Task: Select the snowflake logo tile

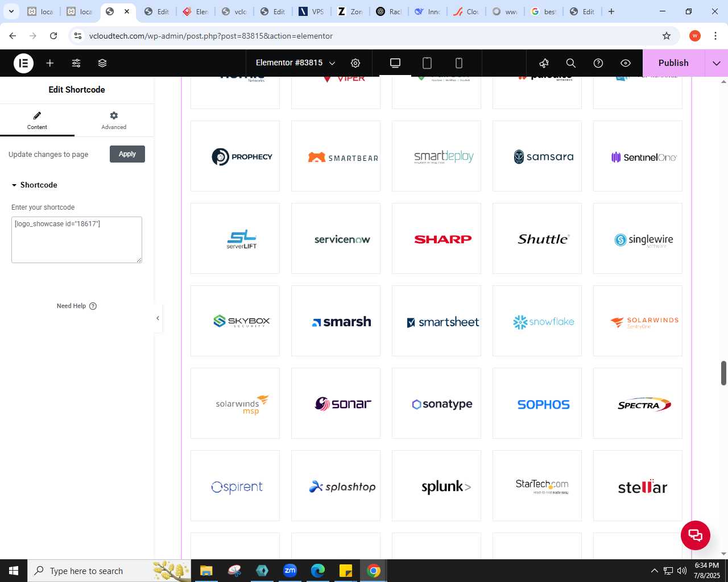Action: point(537,321)
